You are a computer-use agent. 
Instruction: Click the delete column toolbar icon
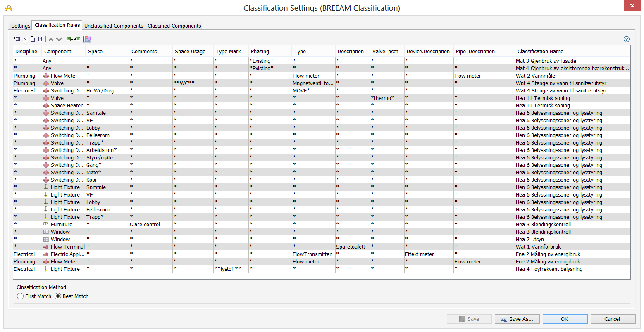pyautogui.click(x=41, y=39)
